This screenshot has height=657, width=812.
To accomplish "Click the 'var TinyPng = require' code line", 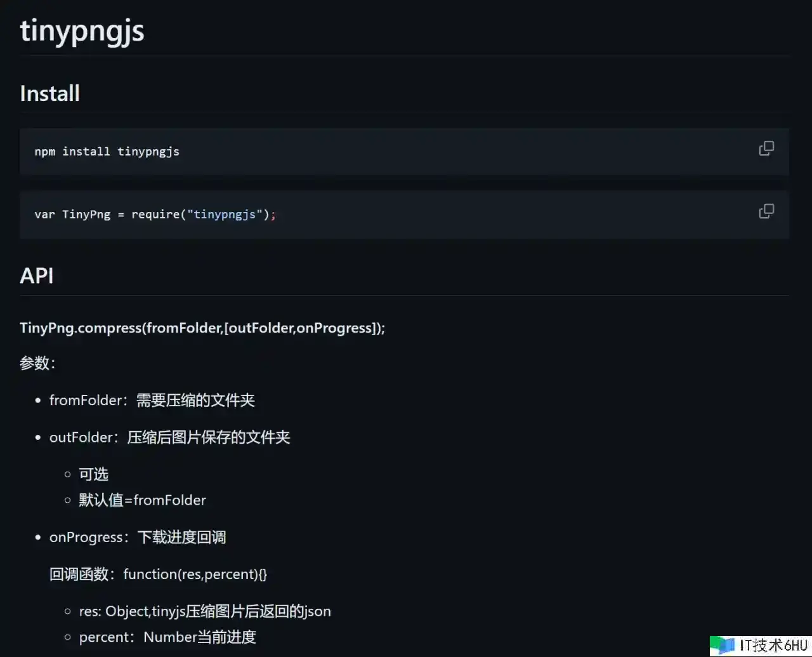I will point(155,215).
